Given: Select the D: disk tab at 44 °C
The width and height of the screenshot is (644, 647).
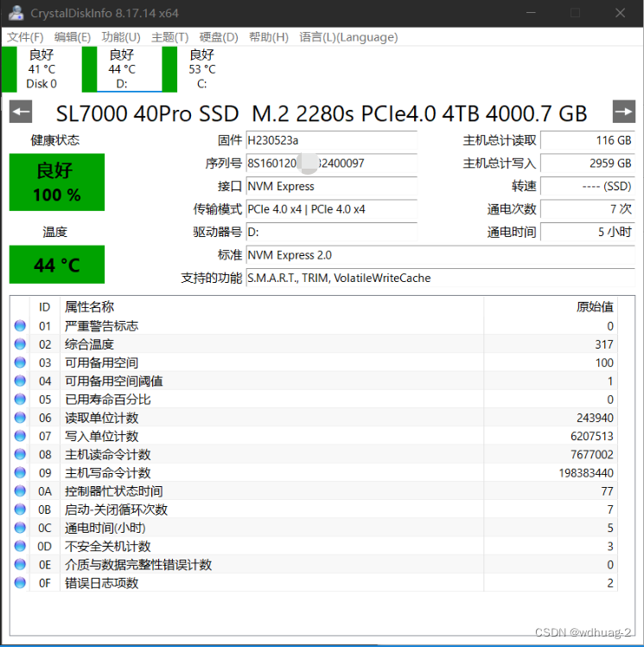Looking at the screenshot, I should 122,69.
